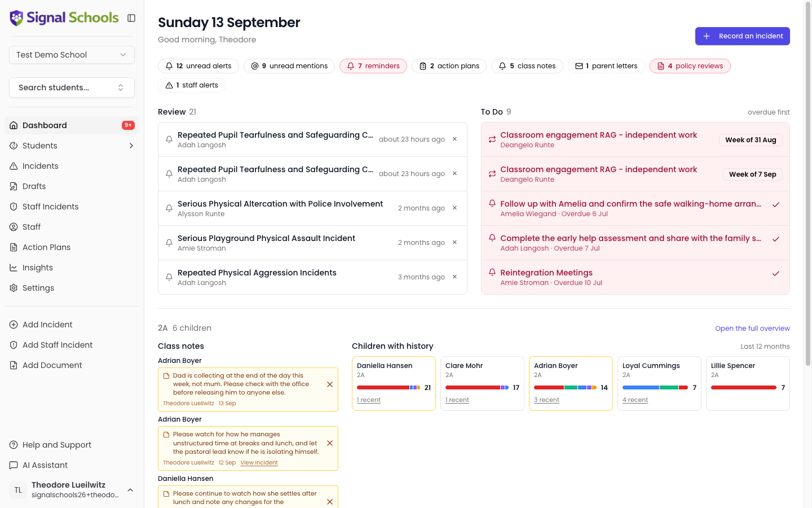Click Add Incident plus icon
Viewport: 812px width, 508px height.
tap(14, 325)
